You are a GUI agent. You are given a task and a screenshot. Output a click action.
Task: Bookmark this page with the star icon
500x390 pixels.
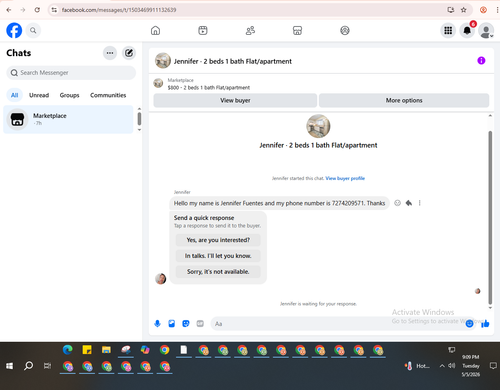(x=463, y=10)
